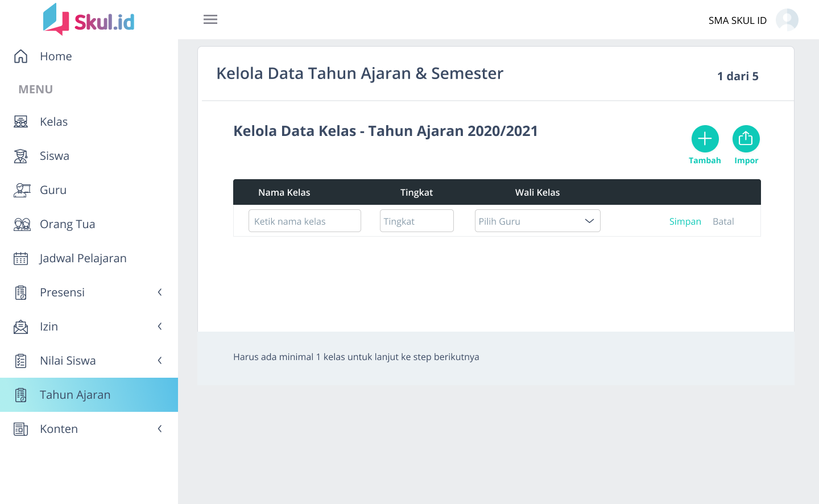819x504 pixels.
Task: Click the Siswa graduate icon
Action: [21, 156]
